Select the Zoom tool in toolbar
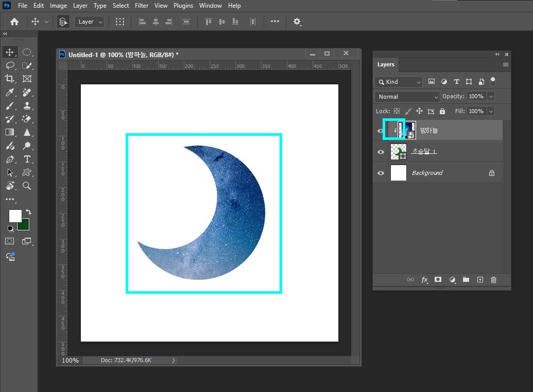 click(26, 186)
